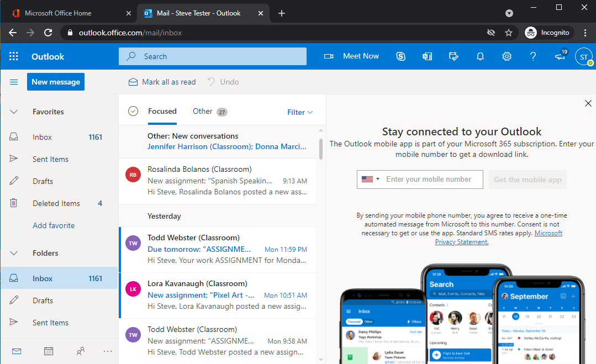Screen dimensions: 596x364
Task: Open the megaphone icon with badge 19
Action: (560, 56)
